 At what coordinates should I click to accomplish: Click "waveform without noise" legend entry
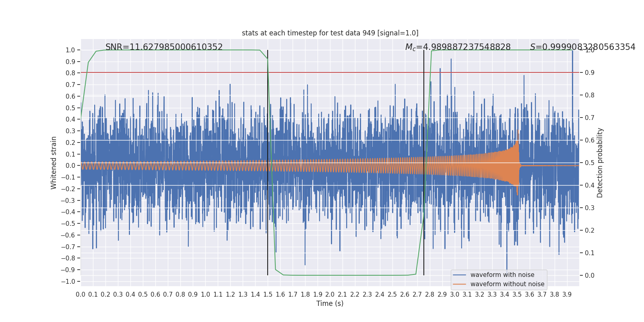coord(507,284)
